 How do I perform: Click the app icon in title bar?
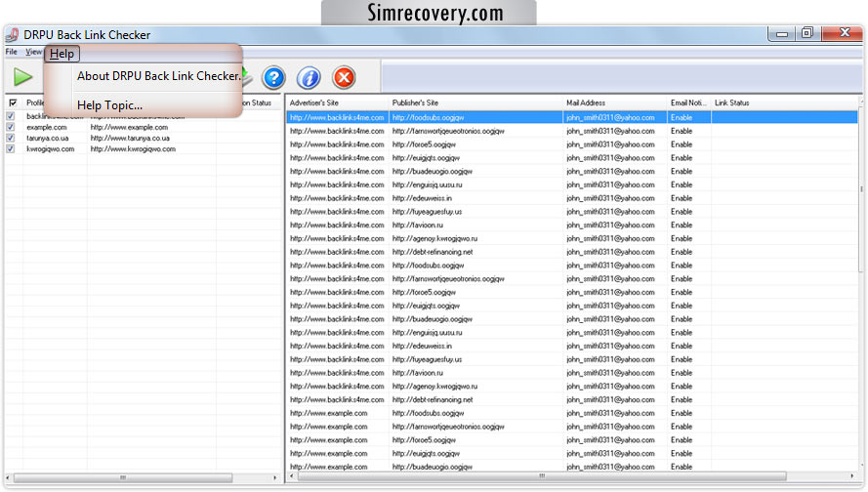click(13, 34)
